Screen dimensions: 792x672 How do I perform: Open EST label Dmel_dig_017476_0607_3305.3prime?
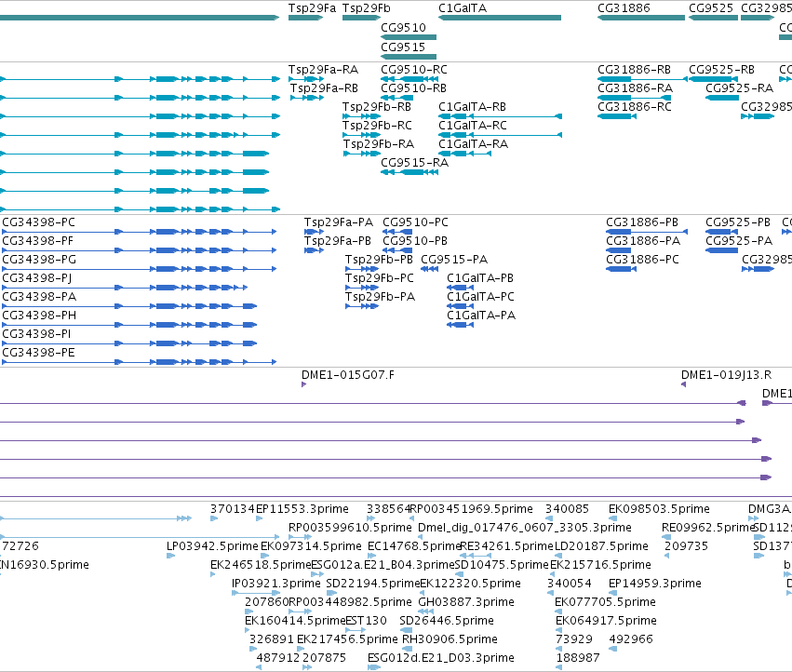pyautogui.click(x=525, y=528)
